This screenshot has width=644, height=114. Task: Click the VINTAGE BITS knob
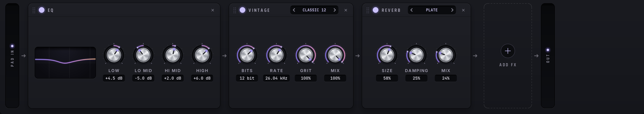(247, 55)
